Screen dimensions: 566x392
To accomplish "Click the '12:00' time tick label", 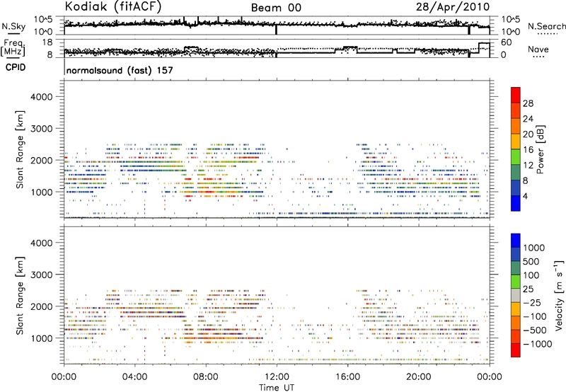I will [277, 377].
